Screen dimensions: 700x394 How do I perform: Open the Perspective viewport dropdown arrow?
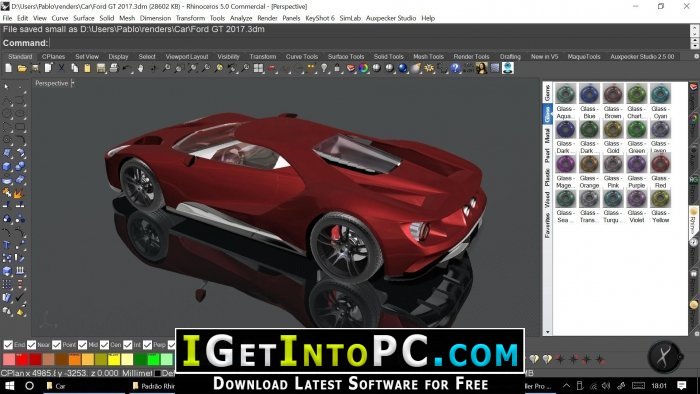coord(73,83)
